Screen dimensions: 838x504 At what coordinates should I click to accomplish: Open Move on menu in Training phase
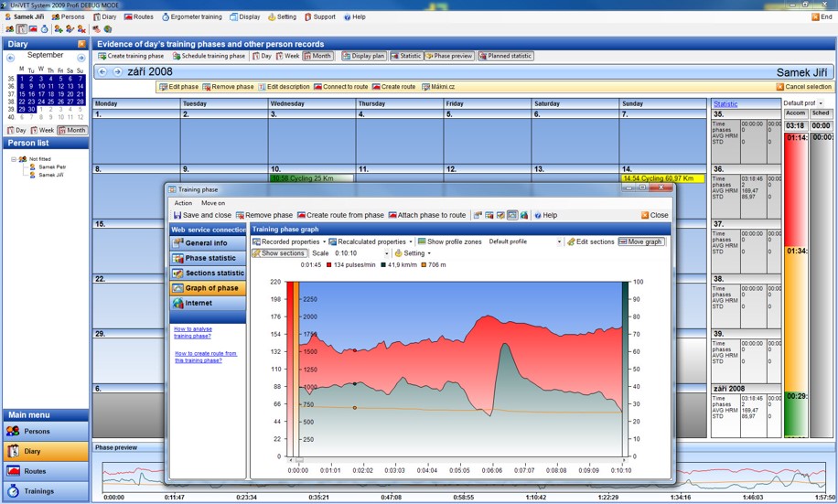coord(213,203)
